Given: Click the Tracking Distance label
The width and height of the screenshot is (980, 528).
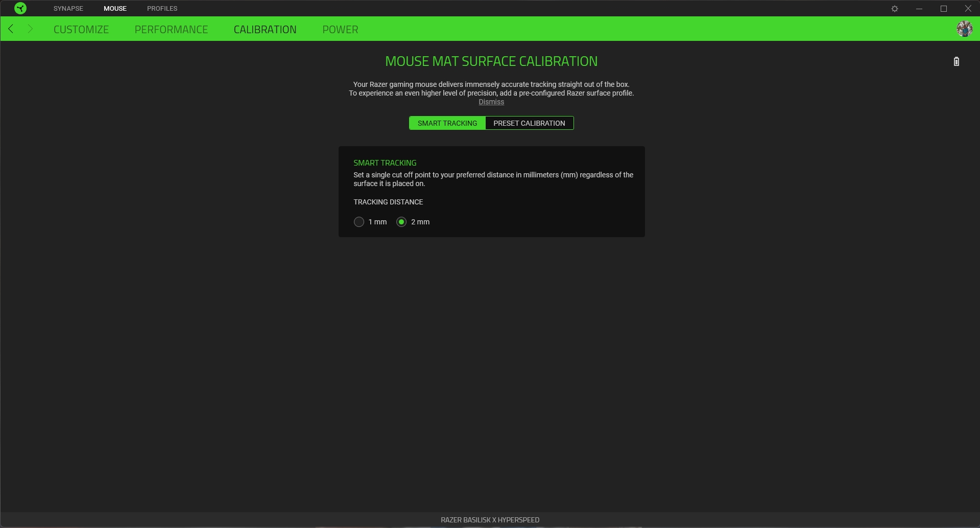Looking at the screenshot, I should tap(388, 202).
